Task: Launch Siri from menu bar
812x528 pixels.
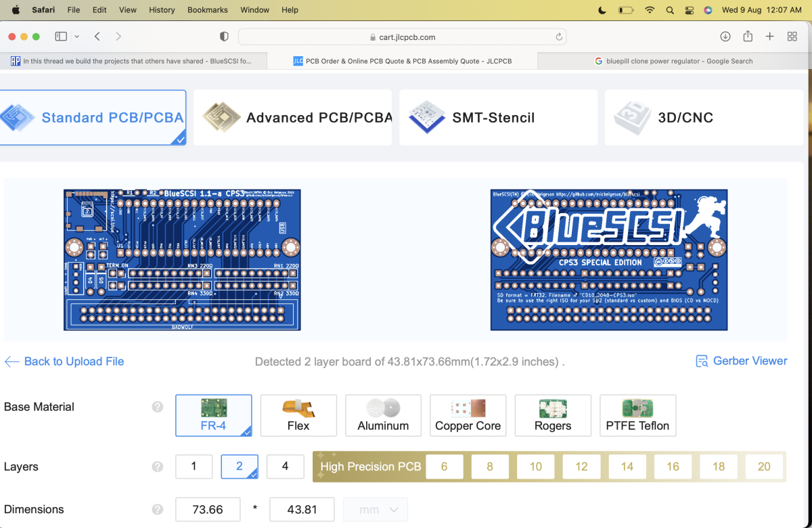Action: 708,10
